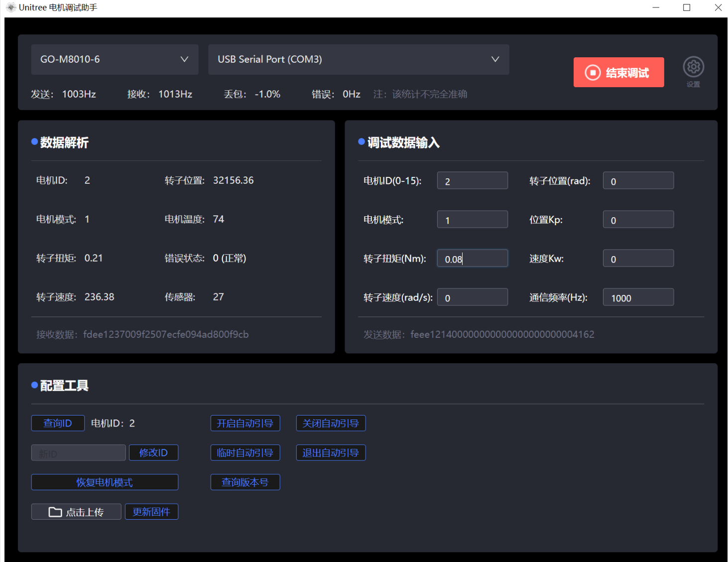Viewport: 728px width, 562px height.
Task: Select 临时自动引导 button
Action: click(245, 453)
